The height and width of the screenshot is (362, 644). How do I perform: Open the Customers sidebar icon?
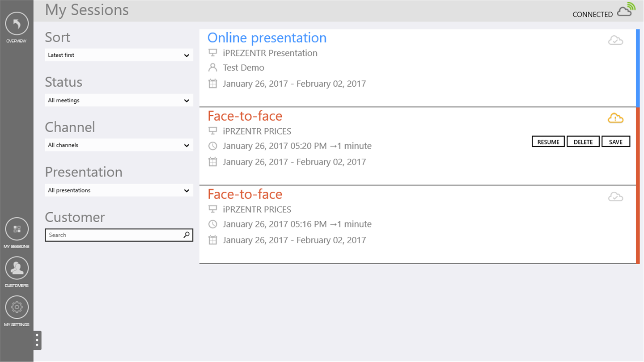[17, 268]
